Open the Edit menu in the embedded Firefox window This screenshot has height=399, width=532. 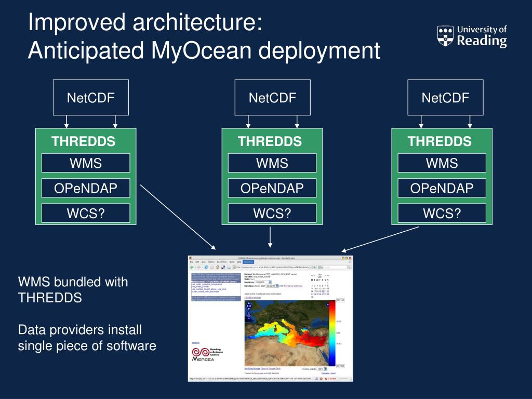tap(197, 262)
